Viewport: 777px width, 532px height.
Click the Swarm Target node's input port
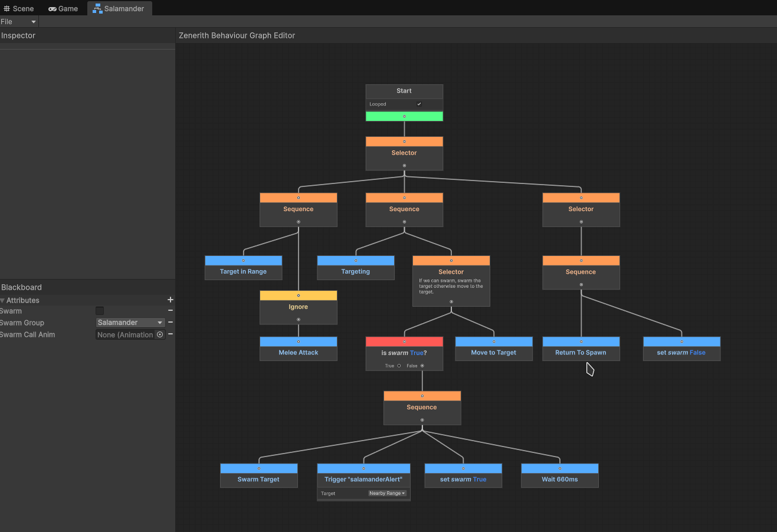point(258,468)
